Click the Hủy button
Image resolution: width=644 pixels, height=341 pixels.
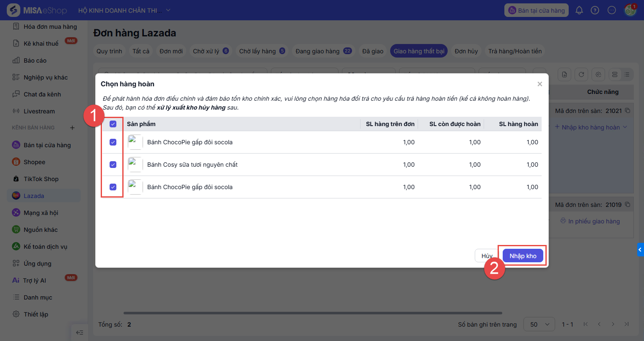pos(487,256)
